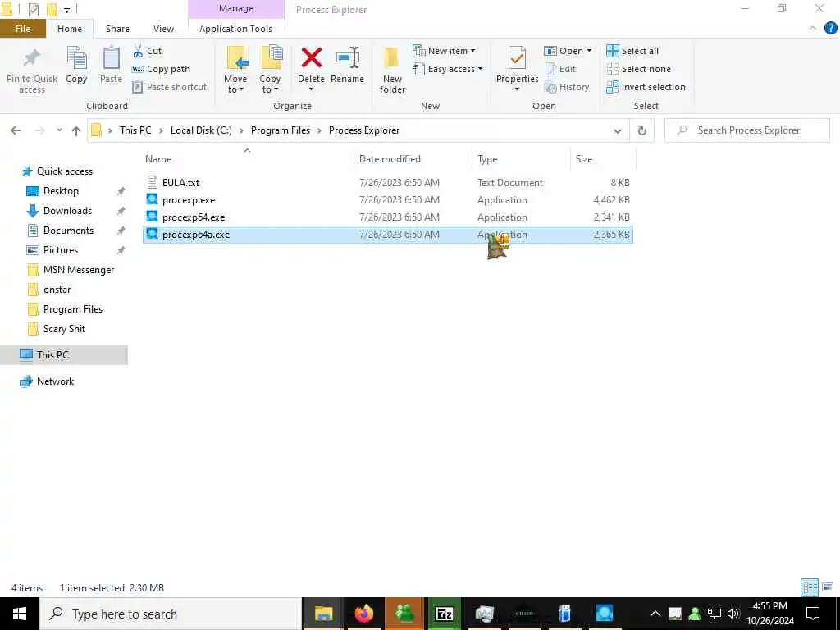
Task: Open the Move to dropdown
Action: [x=235, y=84]
